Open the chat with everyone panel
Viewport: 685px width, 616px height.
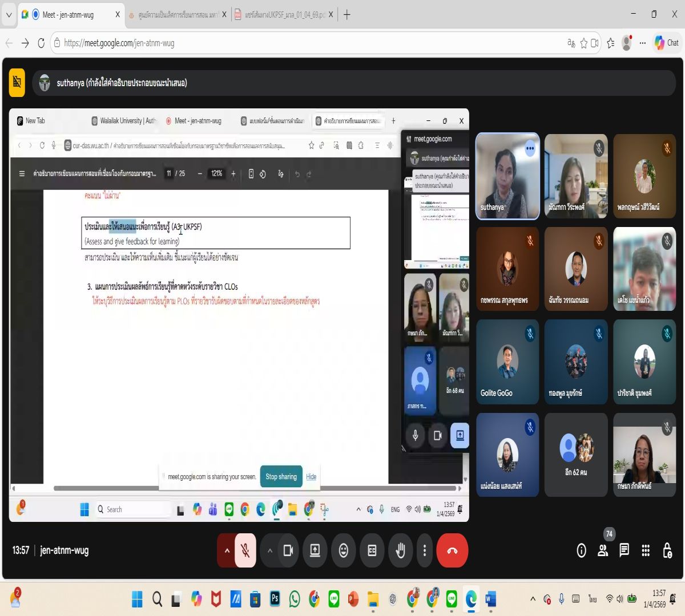[624, 550]
